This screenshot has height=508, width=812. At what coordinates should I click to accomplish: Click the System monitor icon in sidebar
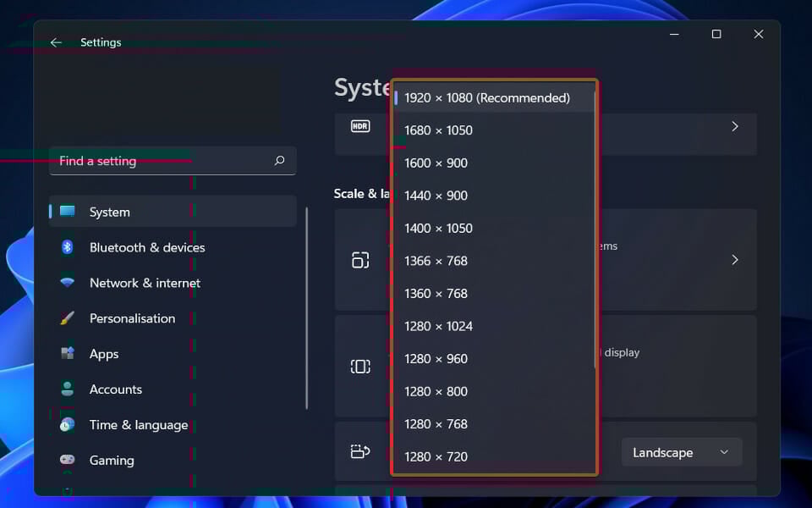(x=68, y=212)
